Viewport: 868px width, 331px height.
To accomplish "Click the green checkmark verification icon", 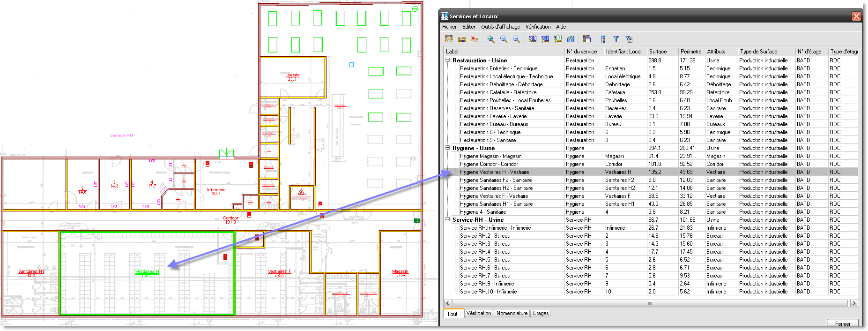I will [571, 39].
